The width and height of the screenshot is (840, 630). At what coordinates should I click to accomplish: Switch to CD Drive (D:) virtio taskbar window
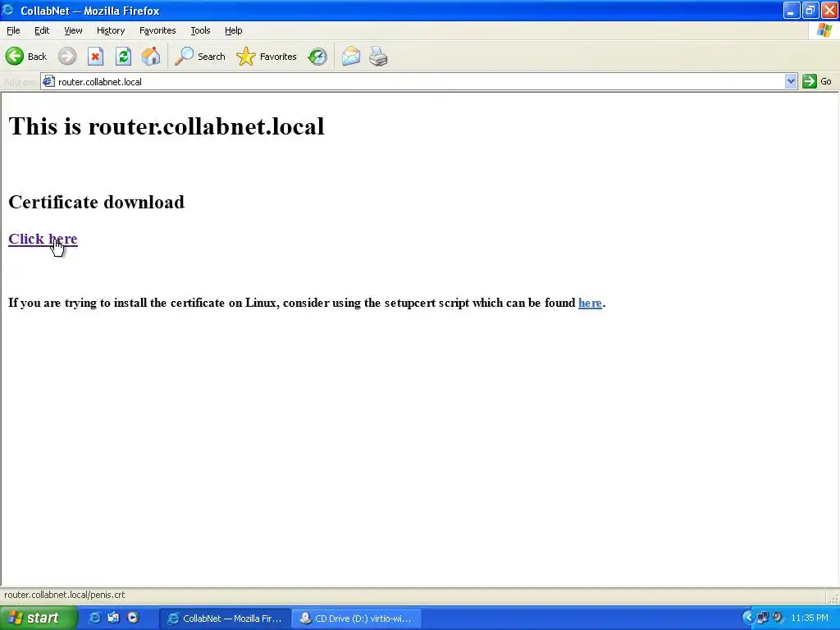357,619
